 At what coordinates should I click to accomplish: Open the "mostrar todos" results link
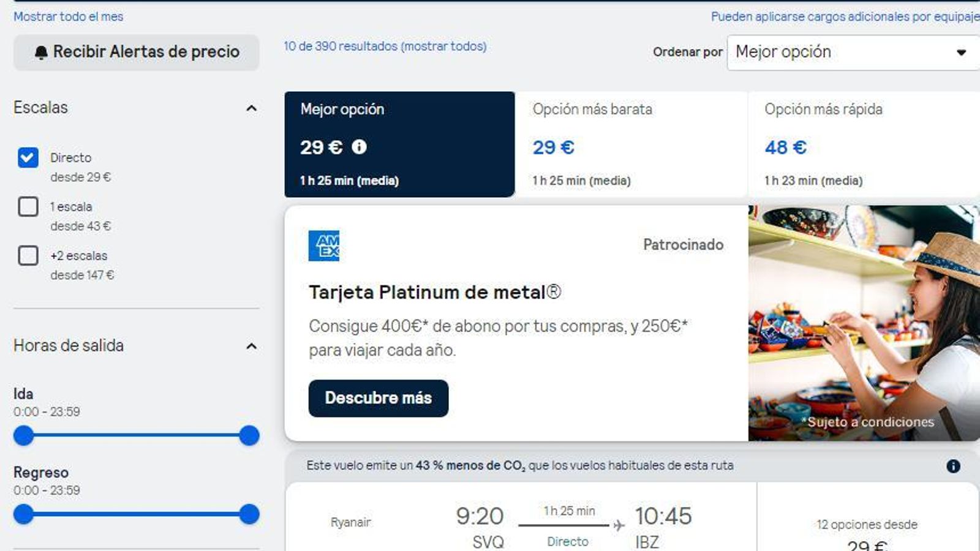coord(442,46)
